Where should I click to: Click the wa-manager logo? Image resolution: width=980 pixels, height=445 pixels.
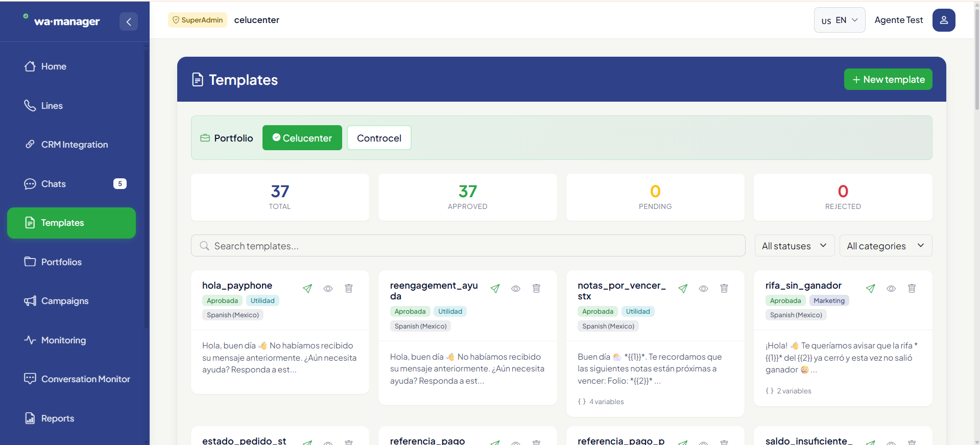point(62,21)
